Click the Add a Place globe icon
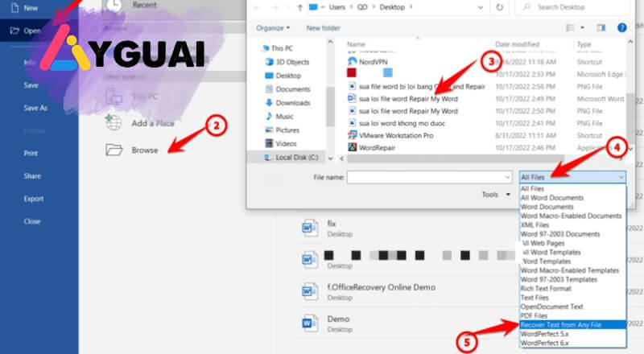This screenshot has height=354, width=644. click(113, 122)
